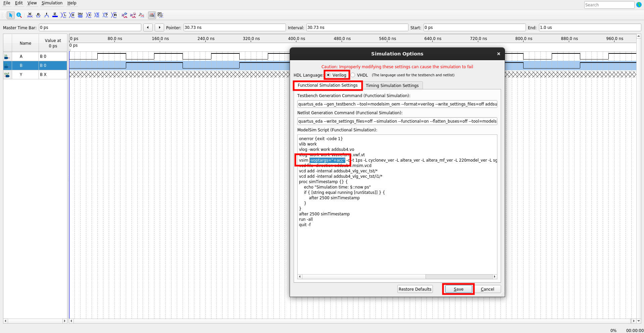Select Verilog as HDL language
The image size is (644, 333).
tap(336, 75)
